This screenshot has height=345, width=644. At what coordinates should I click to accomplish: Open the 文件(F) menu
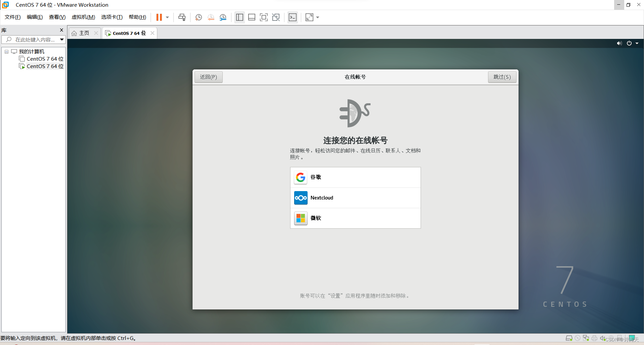13,17
